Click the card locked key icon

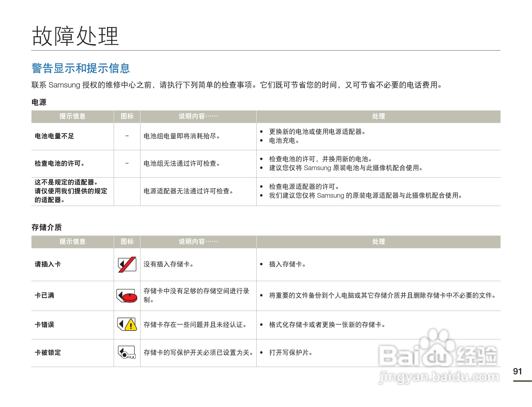[x=127, y=352]
